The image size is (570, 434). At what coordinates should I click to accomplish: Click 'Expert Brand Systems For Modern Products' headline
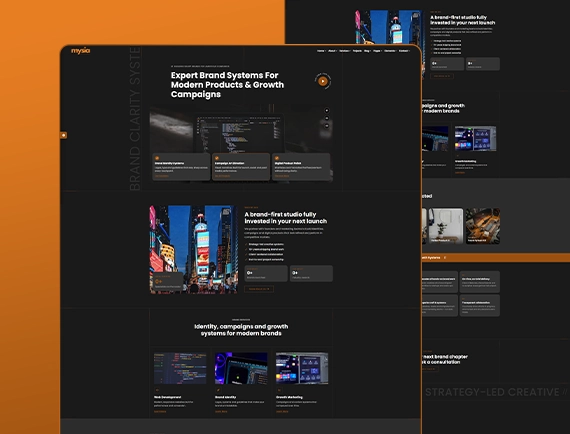pos(227,85)
